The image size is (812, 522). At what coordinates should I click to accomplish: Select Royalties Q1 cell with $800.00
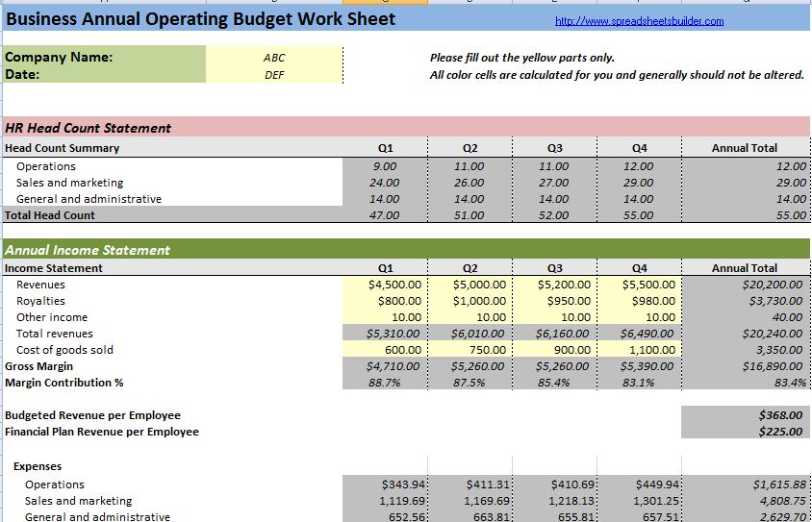pyautogui.click(x=385, y=301)
